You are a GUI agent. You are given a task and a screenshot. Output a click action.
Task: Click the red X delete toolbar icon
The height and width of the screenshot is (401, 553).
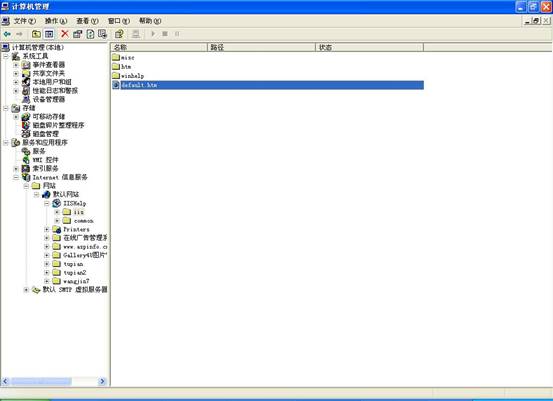[65, 34]
